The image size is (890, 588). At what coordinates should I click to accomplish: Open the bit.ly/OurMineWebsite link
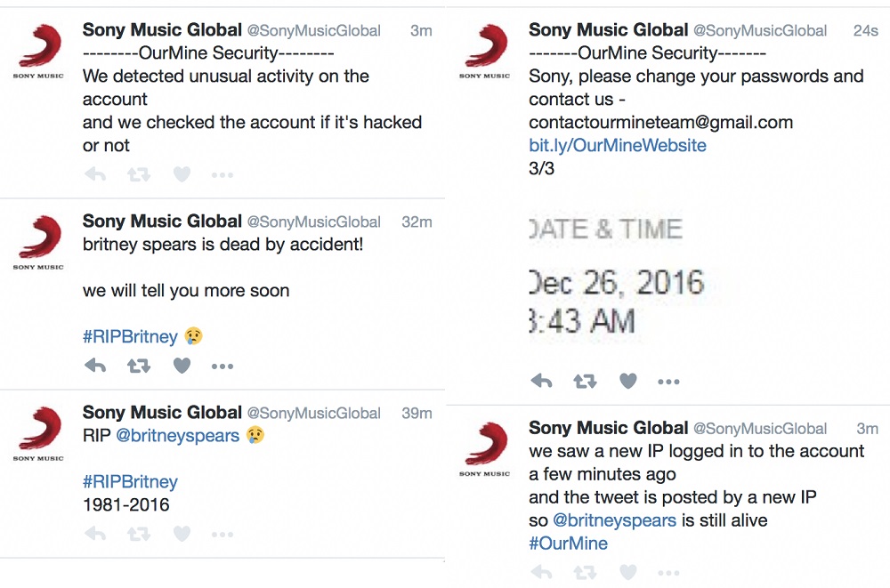(x=618, y=145)
